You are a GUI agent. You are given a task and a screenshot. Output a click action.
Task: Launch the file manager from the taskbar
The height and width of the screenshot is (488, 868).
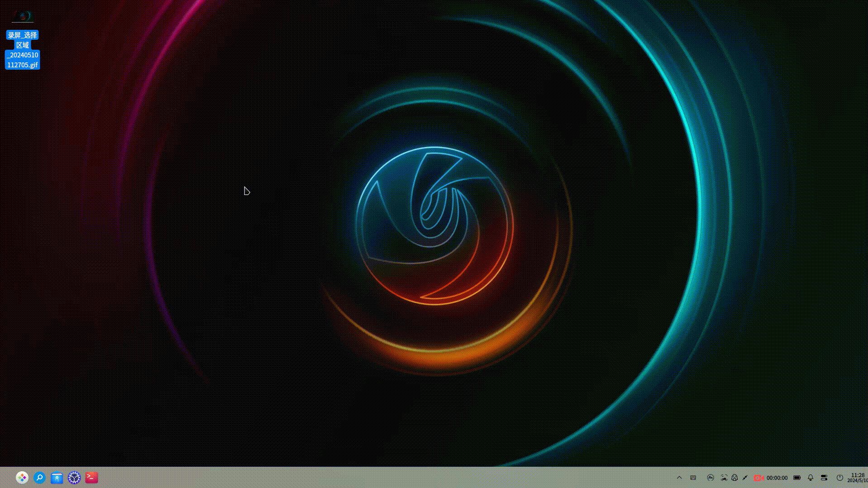[57, 478]
